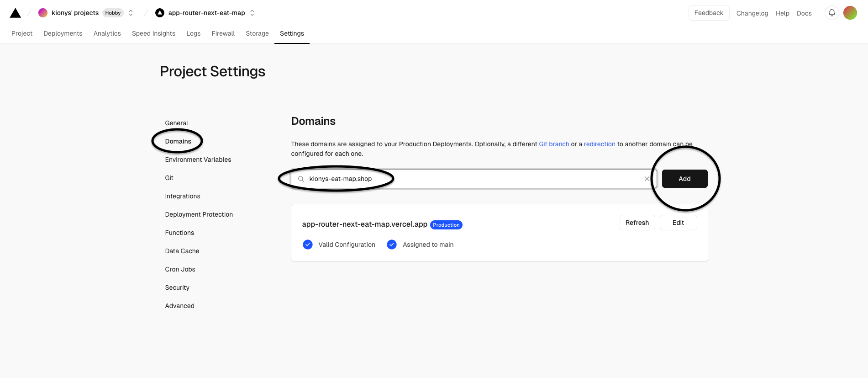The width and height of the screenshot is (868, 378).
Task: Click the app-router-next-eat-map project icon
Action: click(x=160, y=13)
